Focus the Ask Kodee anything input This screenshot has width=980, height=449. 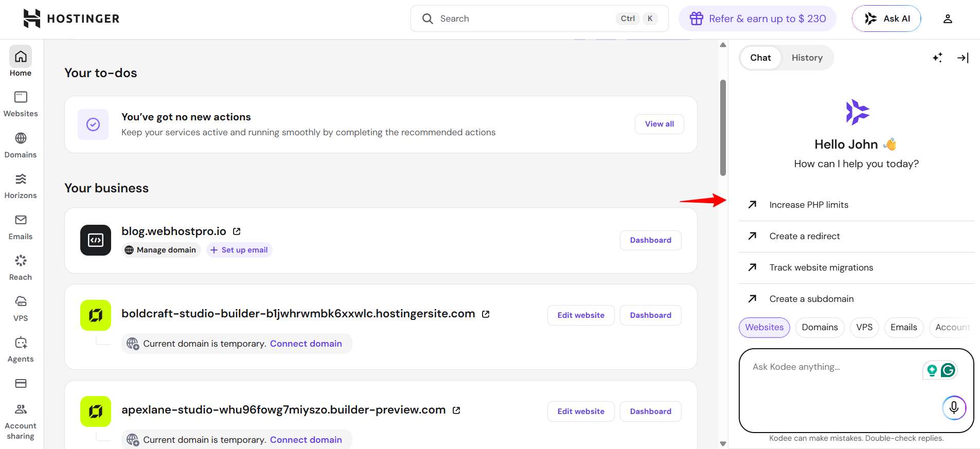857,391
